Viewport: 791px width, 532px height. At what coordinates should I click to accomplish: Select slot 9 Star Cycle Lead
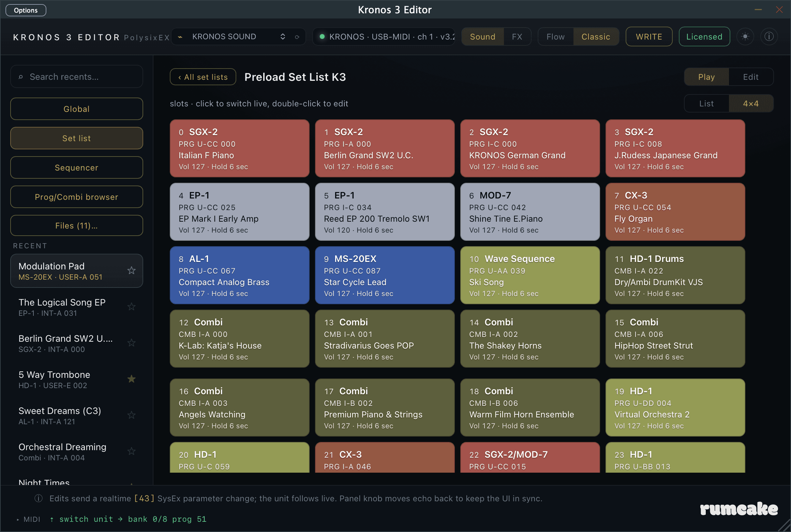tap(385, 275)
